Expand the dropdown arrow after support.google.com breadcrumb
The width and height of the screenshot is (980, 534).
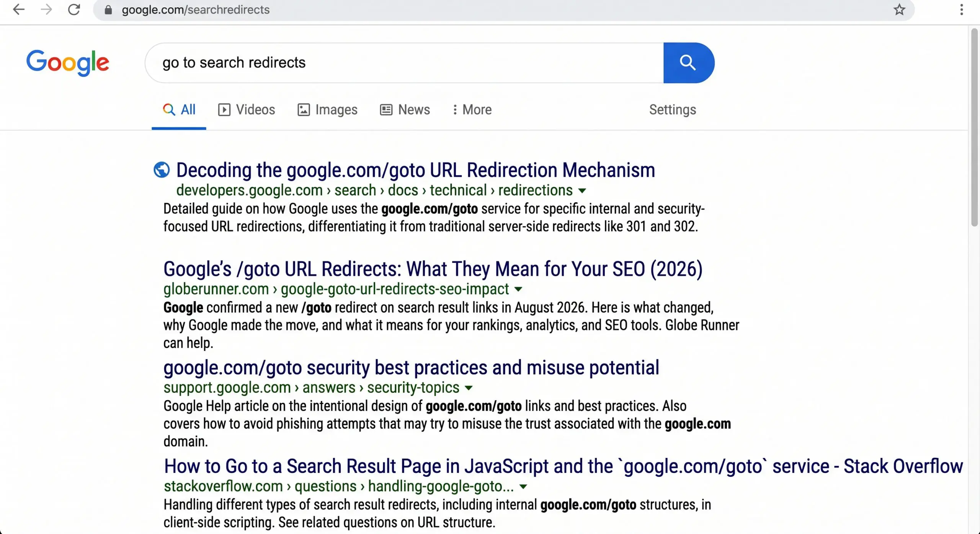click(468, 388)
